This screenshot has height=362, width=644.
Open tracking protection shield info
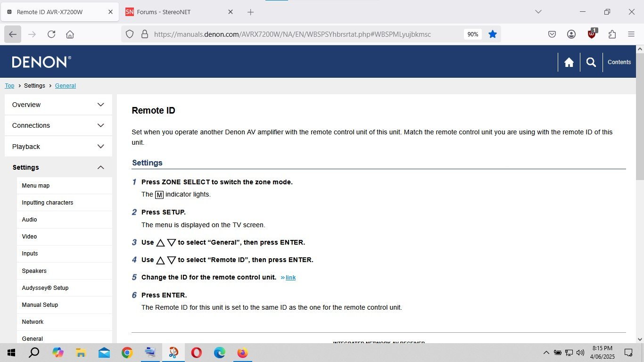click(130, 34)
